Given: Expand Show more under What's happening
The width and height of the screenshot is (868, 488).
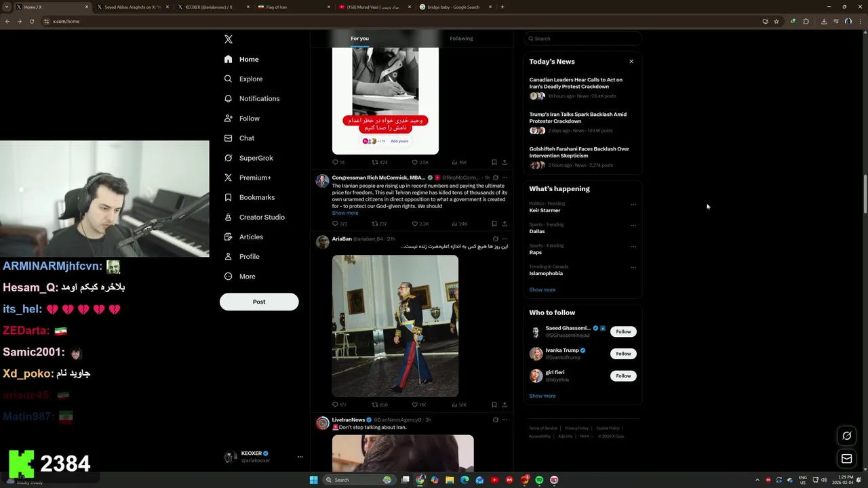Looking at the screenshot, I should 542,289.
